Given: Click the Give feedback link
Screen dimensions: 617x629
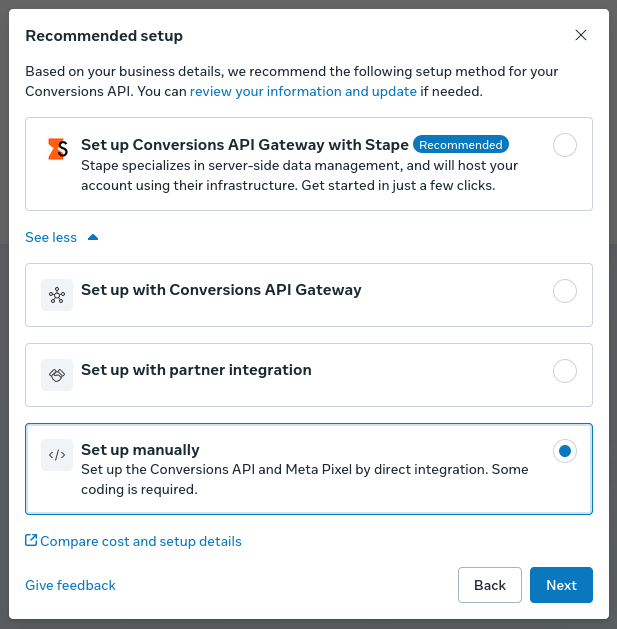Looking at the screenshot, I should 70,585.
